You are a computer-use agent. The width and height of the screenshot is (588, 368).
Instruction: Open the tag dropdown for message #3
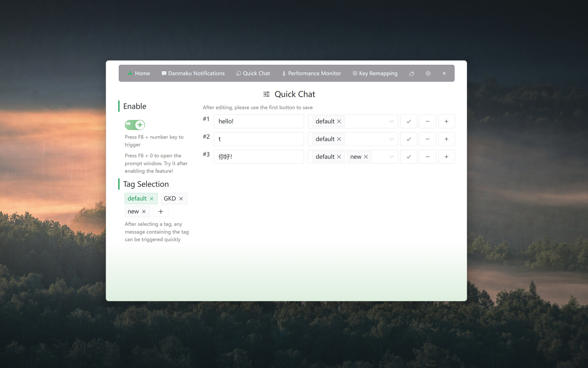click(391, 156)
